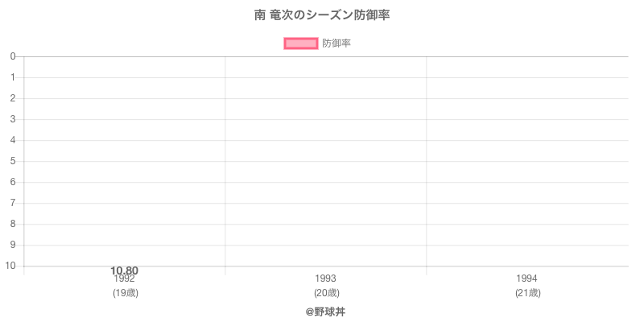Click the 9 y-axis tick label
The image size is (644, 322).
point(14,245)
